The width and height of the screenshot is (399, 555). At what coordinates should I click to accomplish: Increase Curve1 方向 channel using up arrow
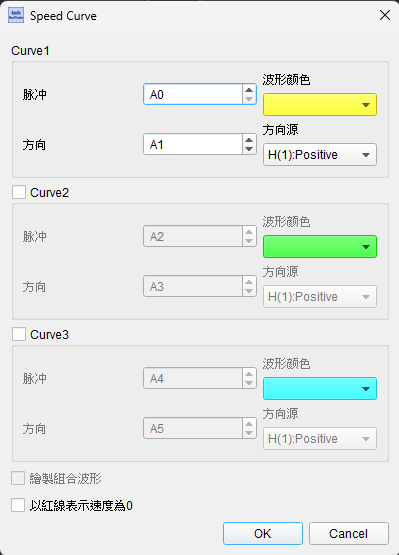[x=249, y=139]
